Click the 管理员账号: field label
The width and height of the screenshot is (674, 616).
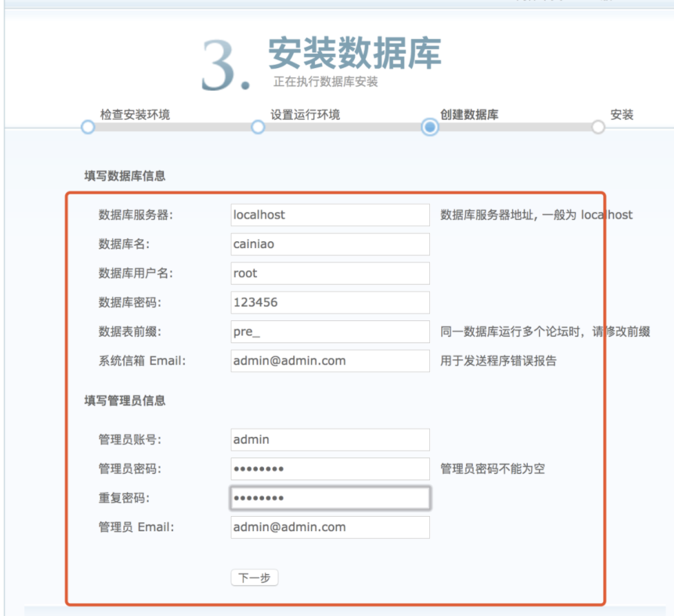pyautogui.click(x=130, y=440)
